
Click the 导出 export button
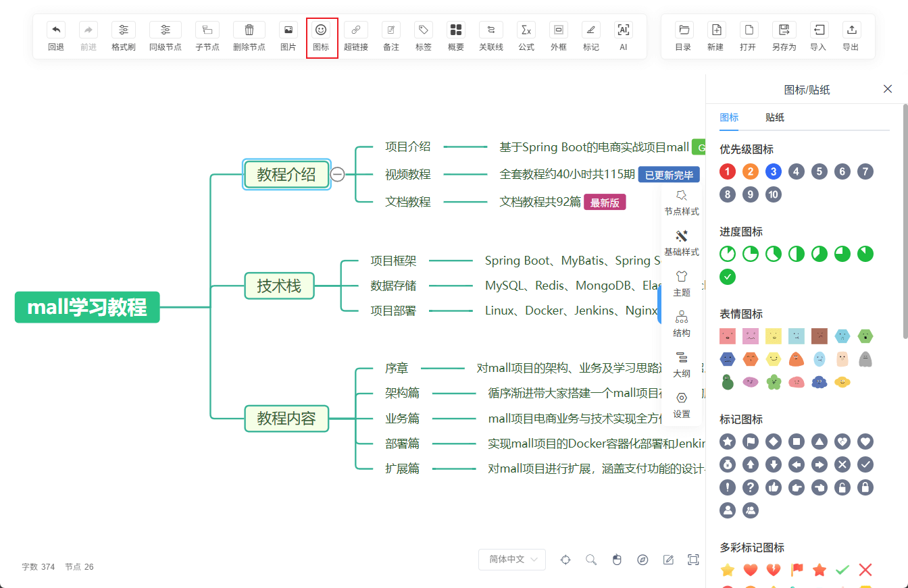pyautogui.click(x=851, y=36)
